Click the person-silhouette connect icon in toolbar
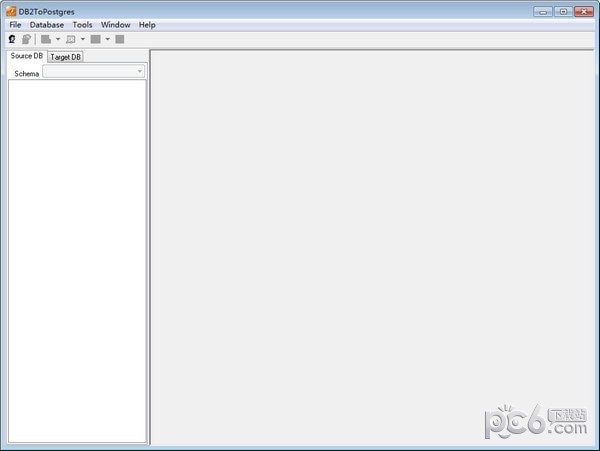The image size is (600, 451). [x=12, y=39]
